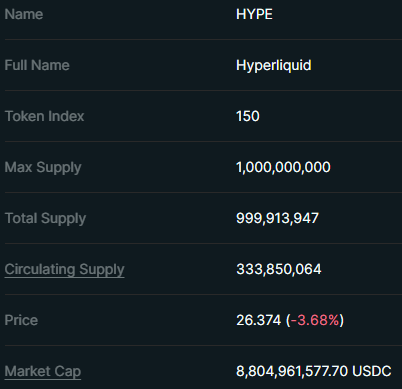This screenshot has height=389, width=402.
Task: Select the price value 26.374
Action: [258, 320]
